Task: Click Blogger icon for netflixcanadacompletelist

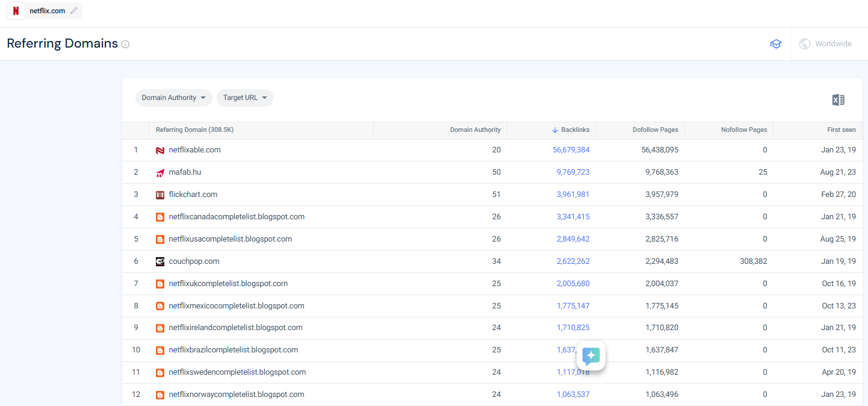Action: [x=160, y=217]
